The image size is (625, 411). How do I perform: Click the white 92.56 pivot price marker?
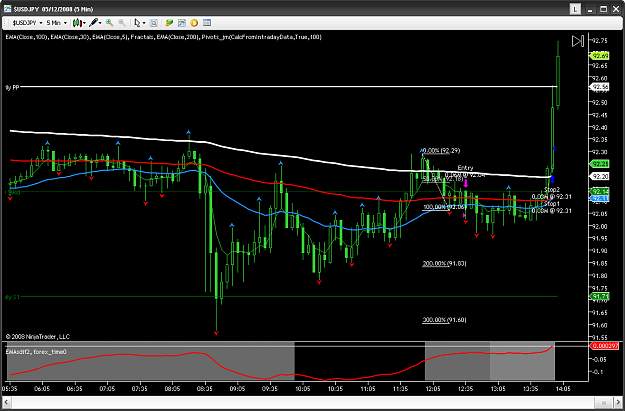(x=599, y=87)
